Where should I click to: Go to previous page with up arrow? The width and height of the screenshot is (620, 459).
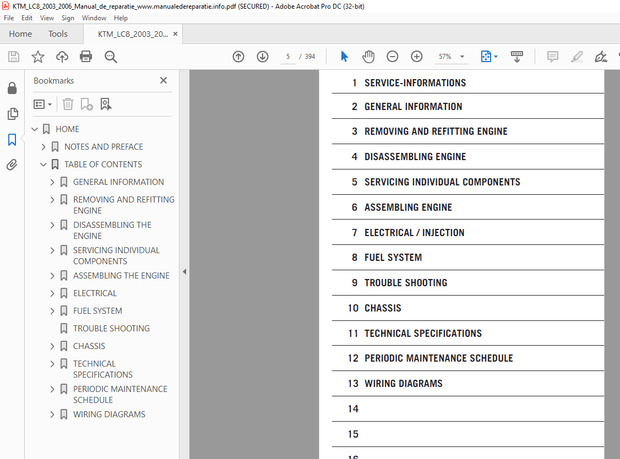pyautogui.click(x=238, y=57)
